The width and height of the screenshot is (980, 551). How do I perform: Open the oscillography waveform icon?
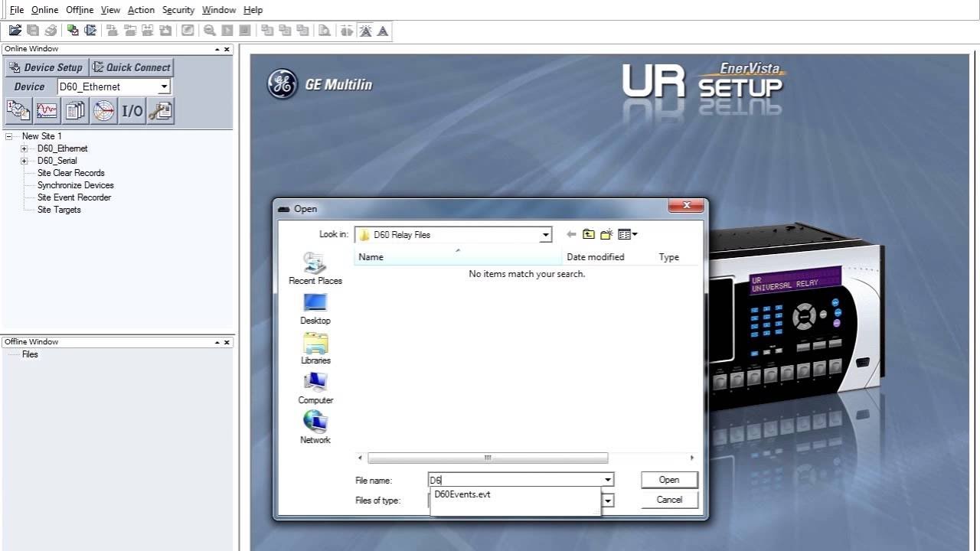point(47,111)
